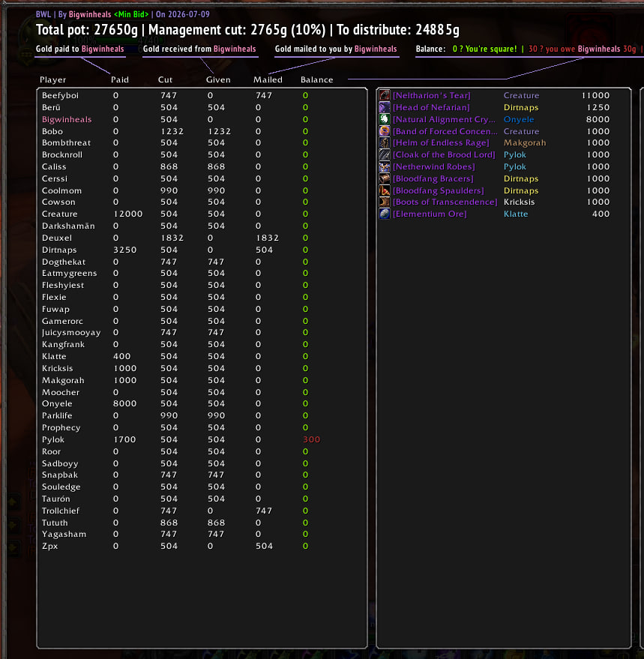
Task: Click the Boots of Transcendence icon
Action: click(x=384, y=202)
